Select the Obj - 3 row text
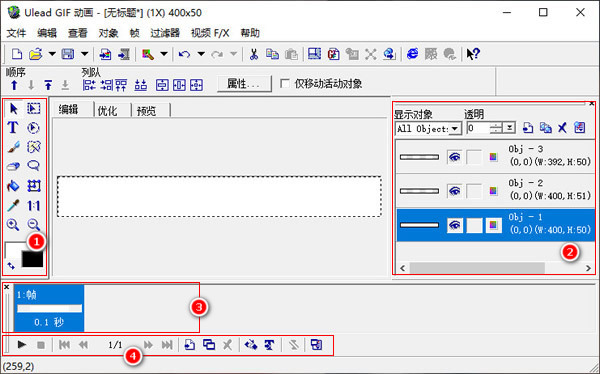Viewport: 600px width, 374px height. point(550,155)
